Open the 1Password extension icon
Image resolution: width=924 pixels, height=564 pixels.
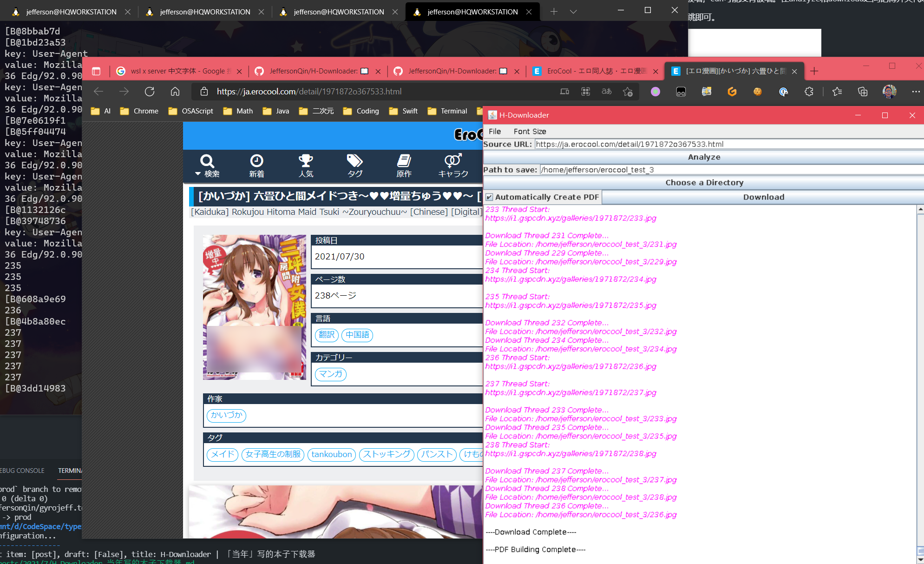pos(783,92)
